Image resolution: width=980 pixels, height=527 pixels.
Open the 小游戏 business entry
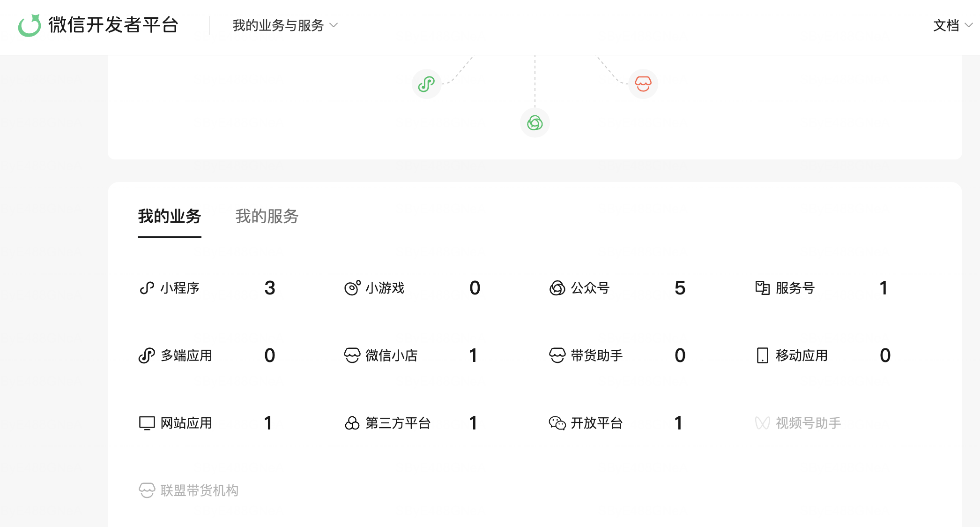(385, 288)
